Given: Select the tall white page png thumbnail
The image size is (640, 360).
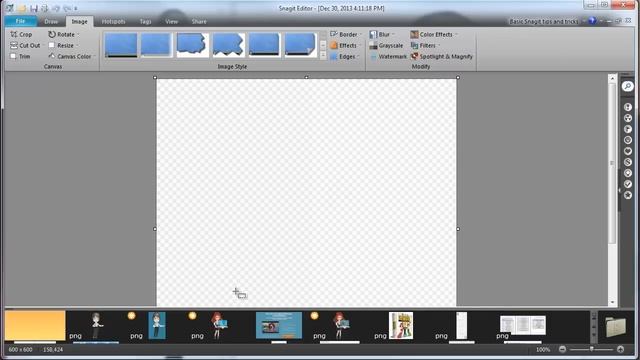Looking at the screenshot, I should [462, 326].
